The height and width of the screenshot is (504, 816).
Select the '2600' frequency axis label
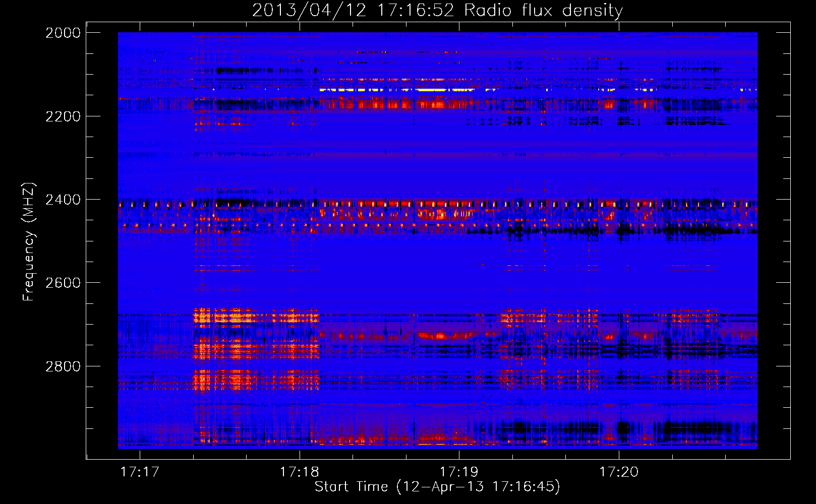point(63,283)
